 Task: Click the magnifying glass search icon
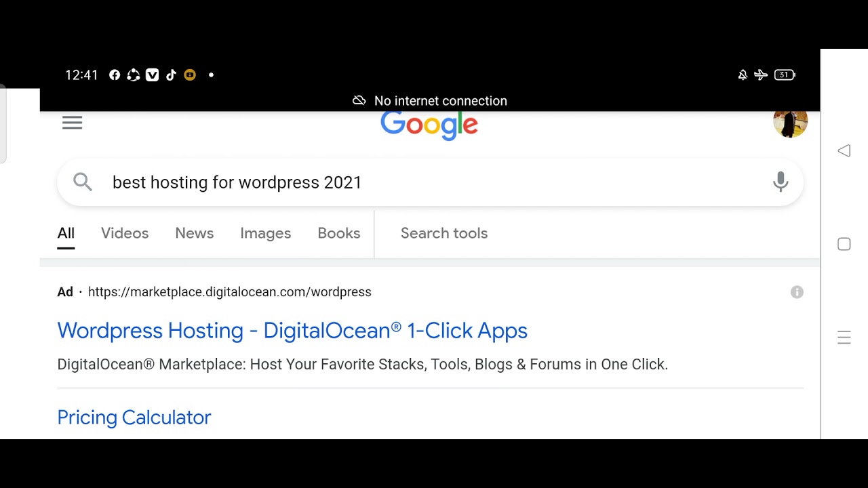pos(83,182)
